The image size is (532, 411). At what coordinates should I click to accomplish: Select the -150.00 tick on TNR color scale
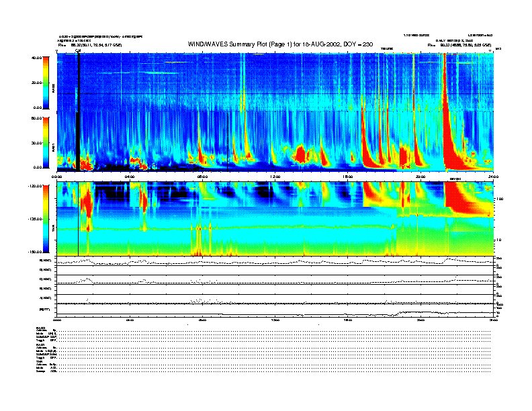pos(35,252)
